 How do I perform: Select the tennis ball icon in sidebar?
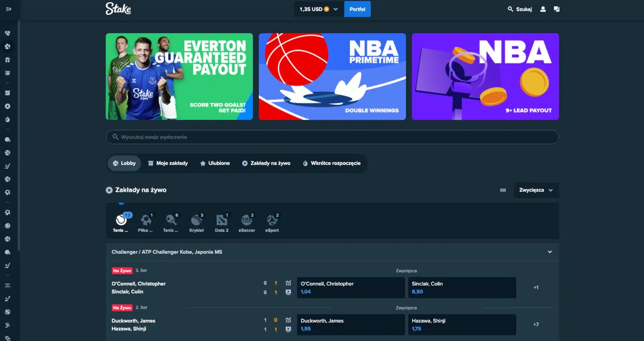click(x=8, y=226)
